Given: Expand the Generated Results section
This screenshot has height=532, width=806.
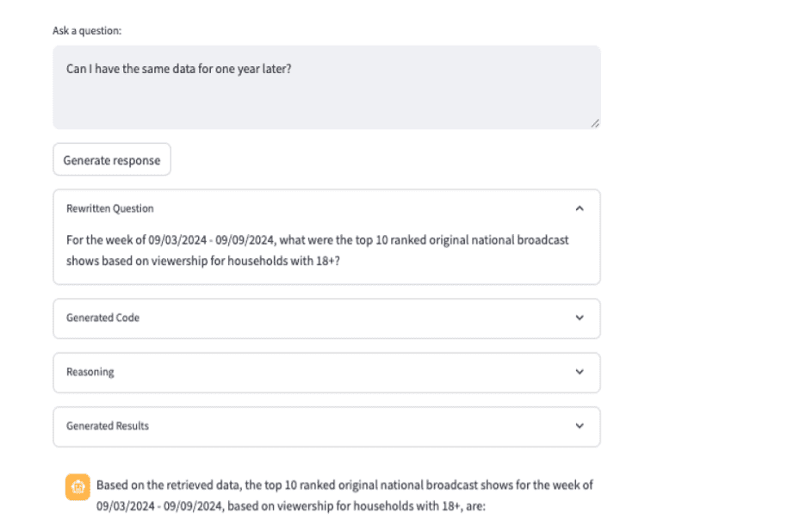Looking at the screenshot, I should tap(108, 426).
